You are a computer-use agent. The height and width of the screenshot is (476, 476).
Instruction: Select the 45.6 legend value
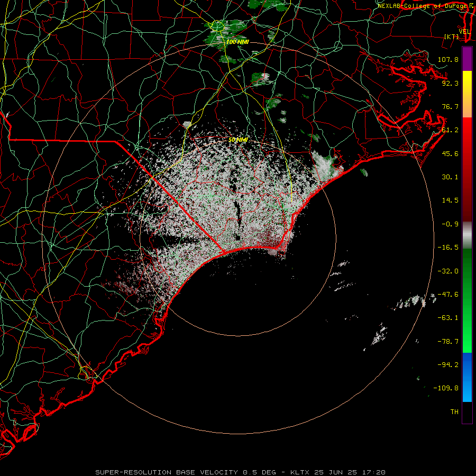pos(450,153)
